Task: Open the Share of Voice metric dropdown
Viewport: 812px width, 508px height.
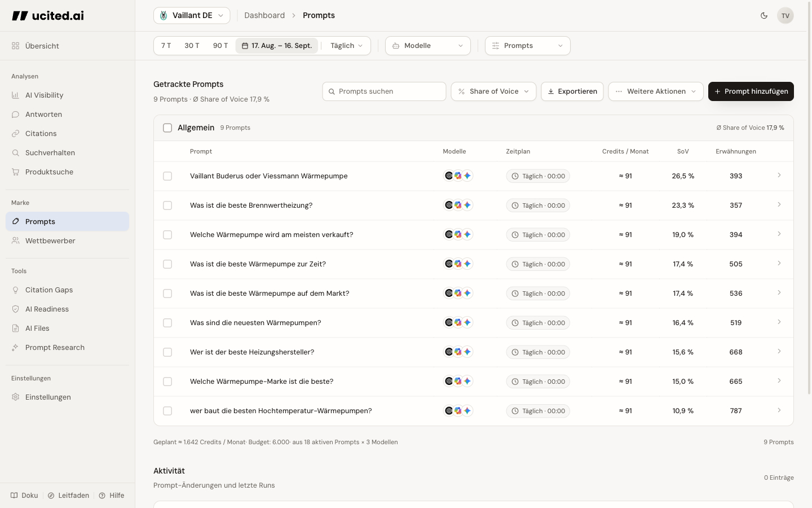Action: [493, 91]
